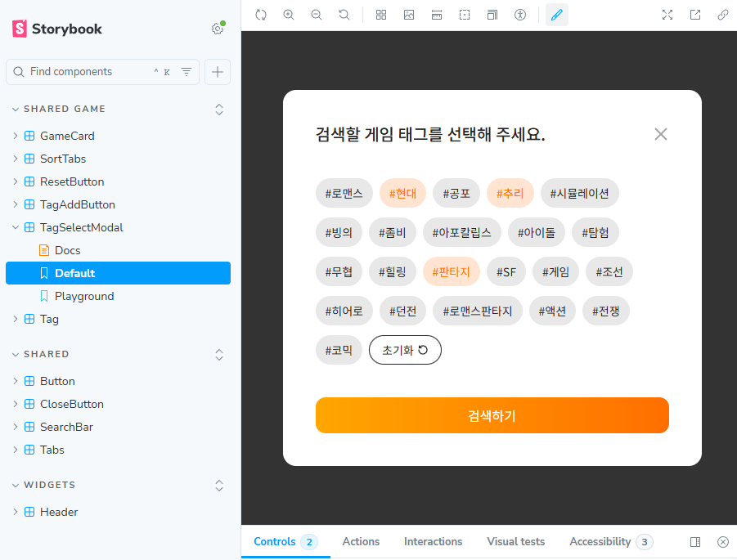Viewport: 737px width, 560px height.
Task: Open Storybook settings gear menu
Action: [217, 29]
